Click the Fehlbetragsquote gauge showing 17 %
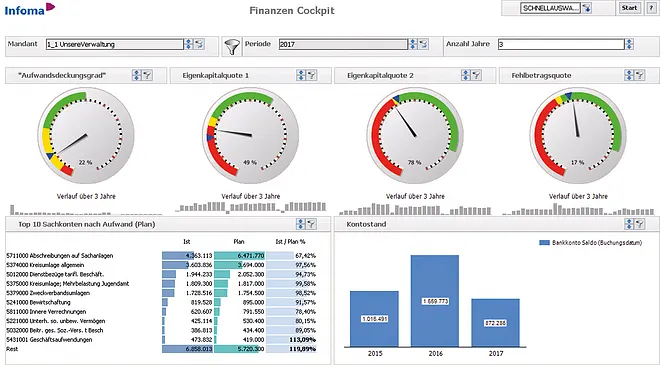The width and height of the screenshot is (665, 365). point(578,135)
